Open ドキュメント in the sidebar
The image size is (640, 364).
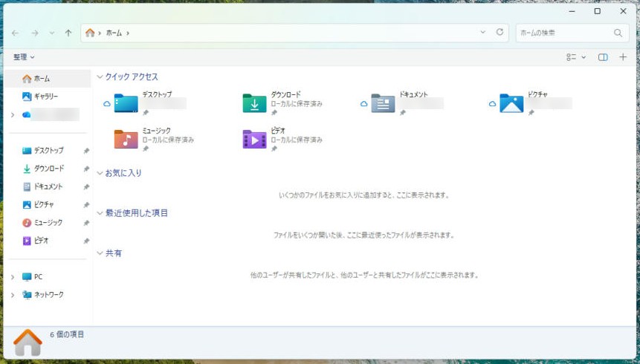click(42, 187)
